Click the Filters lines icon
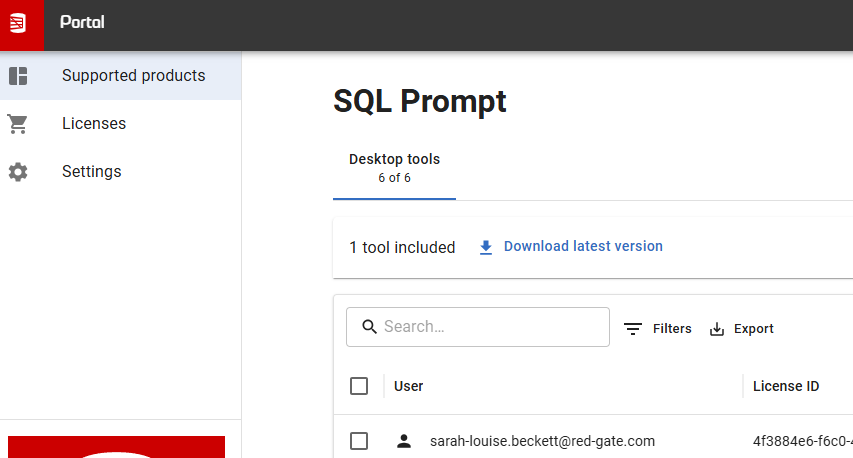 [x=633, y=329]
